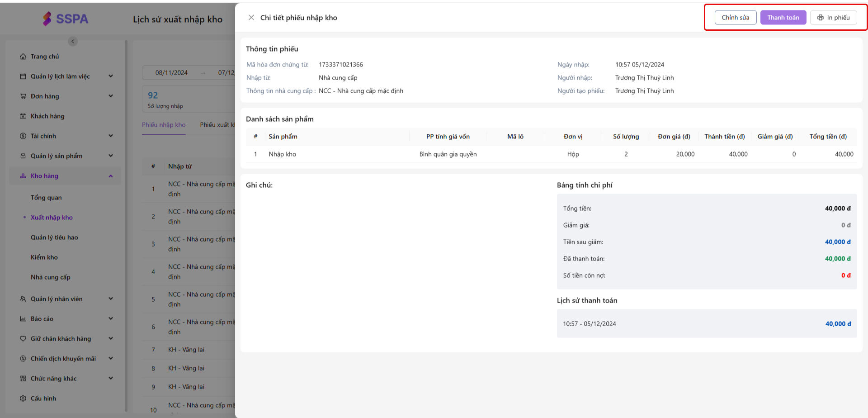The height and width of the screenshot is (418, 868).
Task: Expand the Giữ chân khách hàng chevron
Action: (x=111, y=339)
